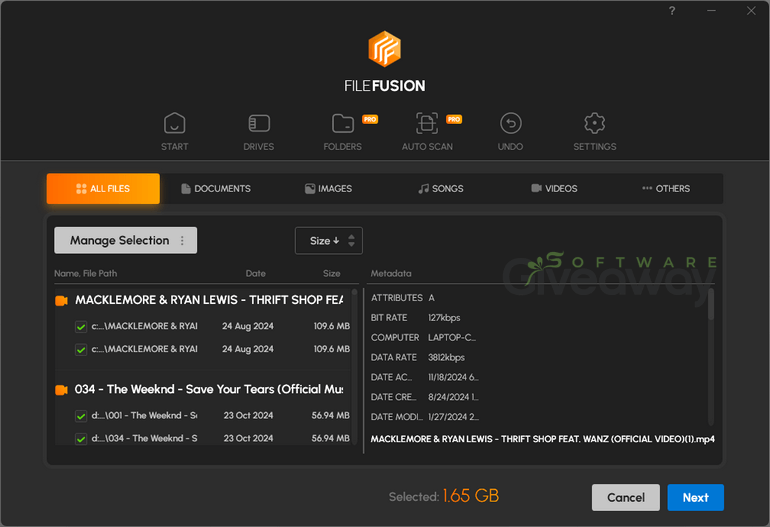Viewport: 770px width, 527px height.
Task: Switch to the Videos tab
Action: [x=554, y=189]
